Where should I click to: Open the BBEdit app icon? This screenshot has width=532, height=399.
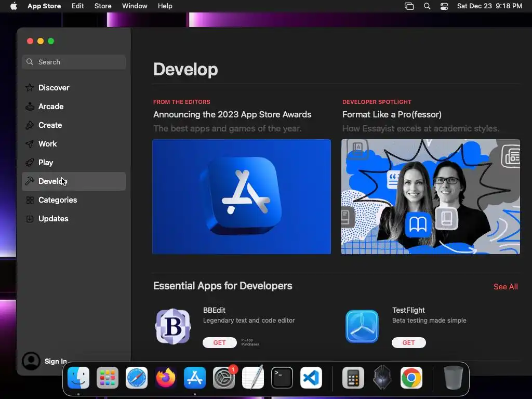(173, 326)
